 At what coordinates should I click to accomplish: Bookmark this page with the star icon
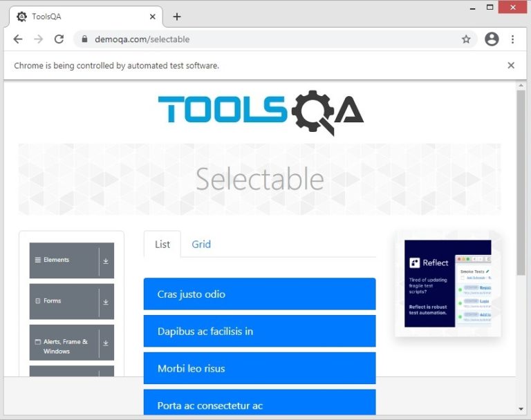[x=466, y=39]
